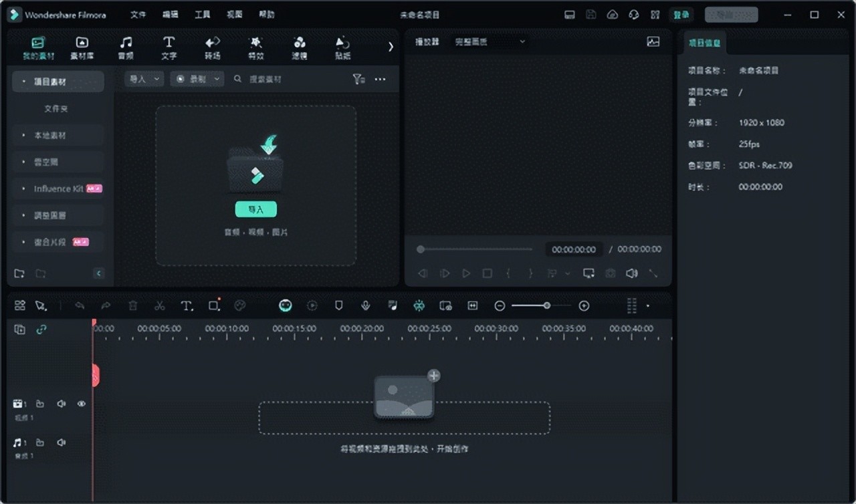This screenshot has width=856, height=504.
Task: Click the green 导入 import button
Action: tap(255, 209)
